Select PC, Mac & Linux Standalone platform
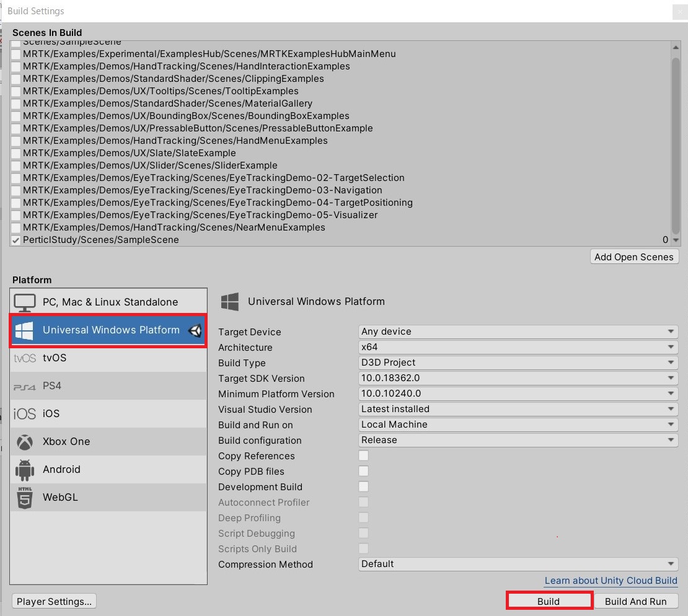The height and width of the screenshot is (616, 688). (108, 302)
